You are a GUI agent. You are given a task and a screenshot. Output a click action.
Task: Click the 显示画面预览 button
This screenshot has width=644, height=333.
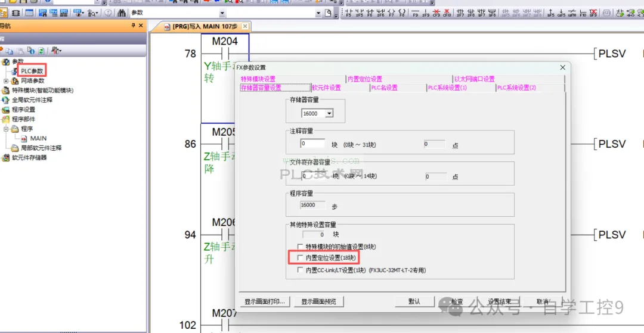pyautogui.click(x=318, y=301)
